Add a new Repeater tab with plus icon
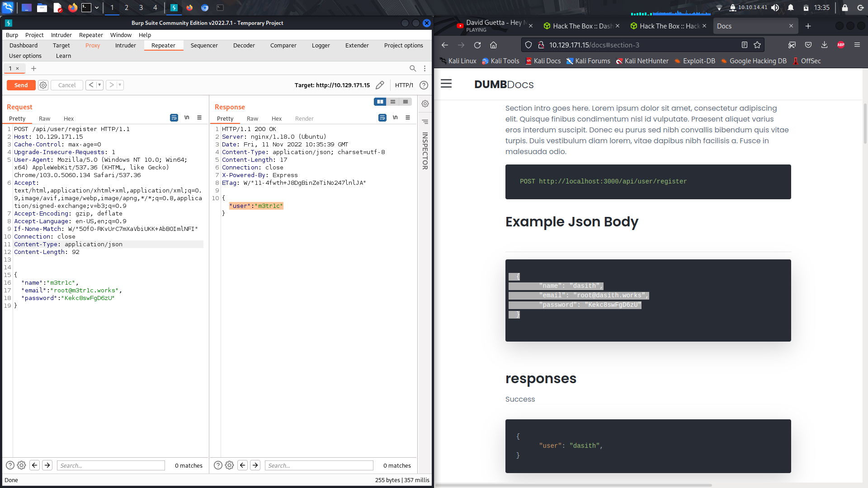The image size is (868, 488). coord(33,68)
